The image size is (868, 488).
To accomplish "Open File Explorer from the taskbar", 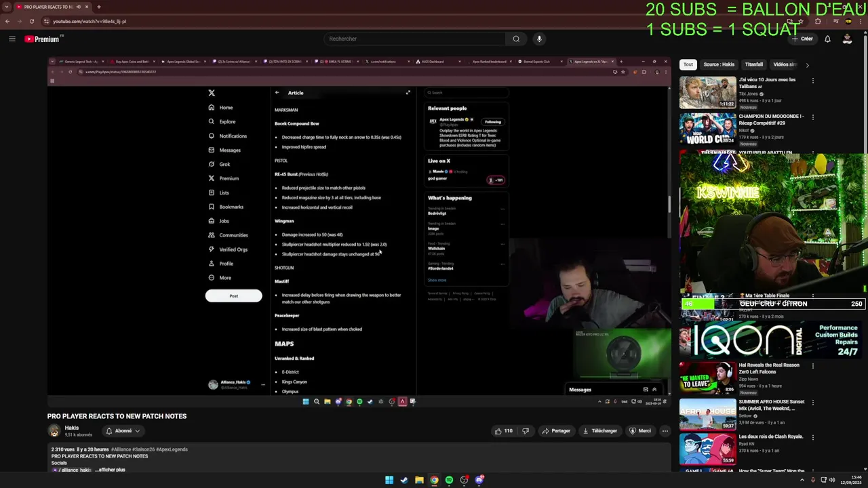I will click(x=419, y=480).
